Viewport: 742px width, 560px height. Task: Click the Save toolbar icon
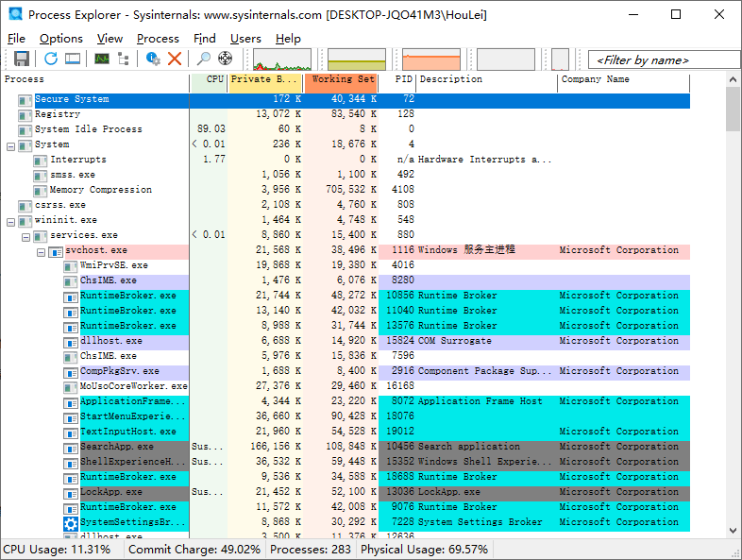pos(22,59)
